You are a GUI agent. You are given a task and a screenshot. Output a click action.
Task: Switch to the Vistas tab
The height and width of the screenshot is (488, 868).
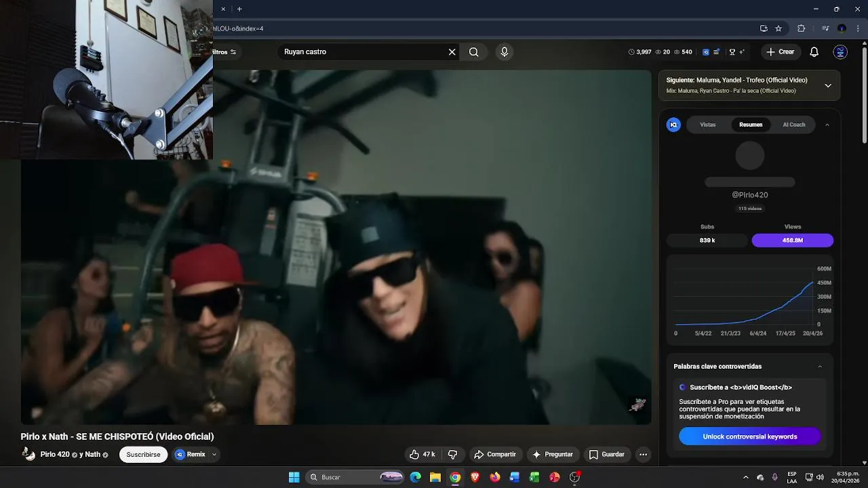click(707, 125)
